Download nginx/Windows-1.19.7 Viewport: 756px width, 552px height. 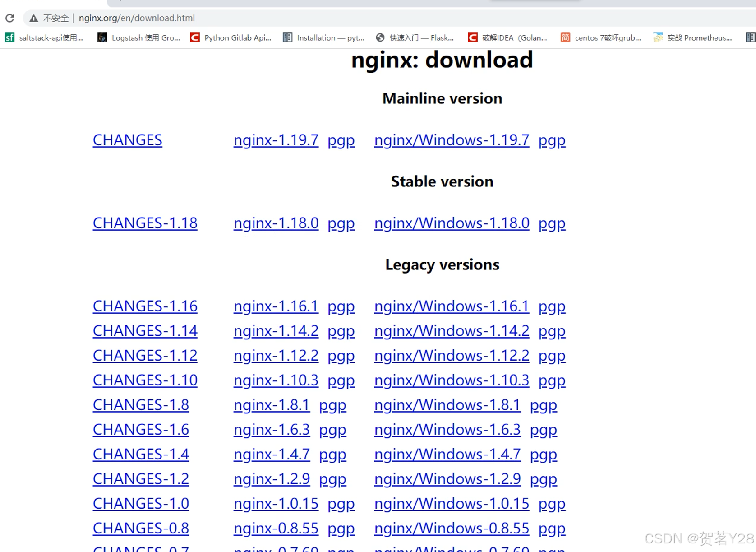452,140
